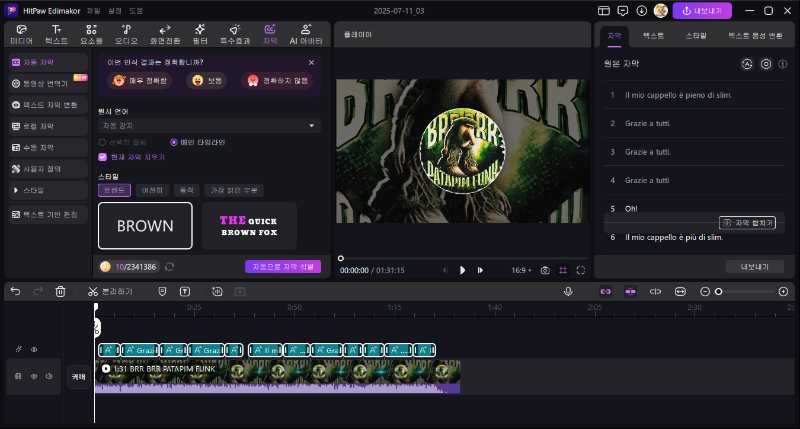This screenshot has height=429, width=800.
Task: Open the download center icon in title bar
Action: pos(641,11)
